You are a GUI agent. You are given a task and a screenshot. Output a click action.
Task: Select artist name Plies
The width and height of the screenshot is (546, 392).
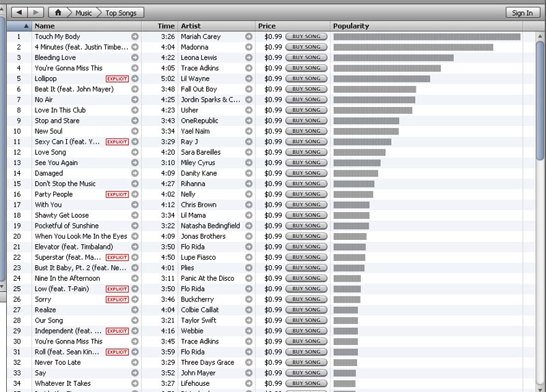187,268
